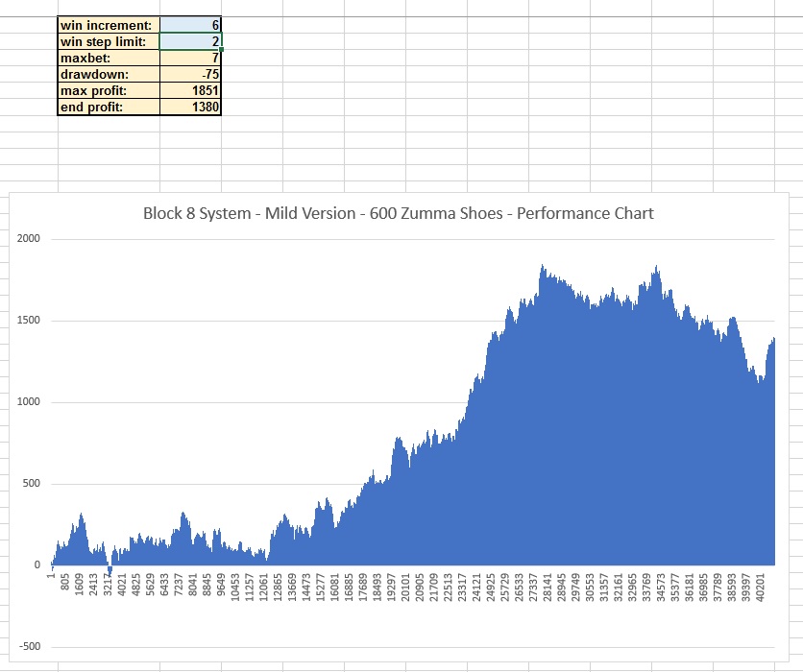Click the drawdown value cell showing -75
This screenshot has width=803, height=672.
[x=191, y=74]
